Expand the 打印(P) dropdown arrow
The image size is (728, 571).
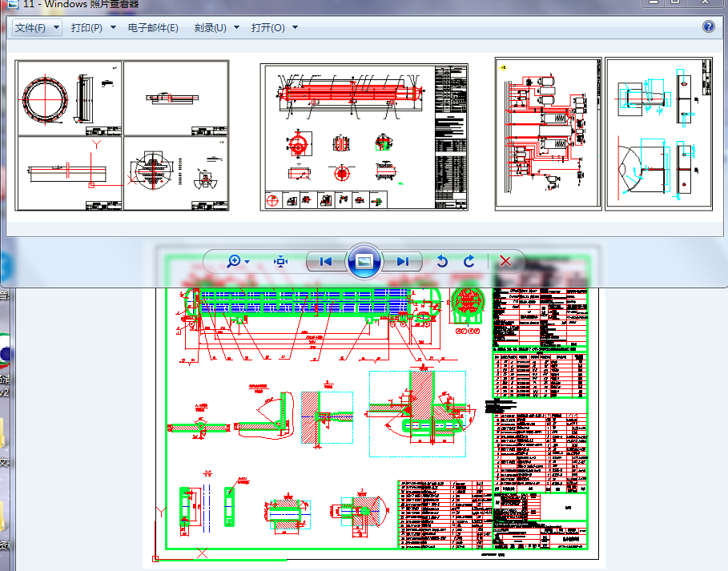point(113,27)
